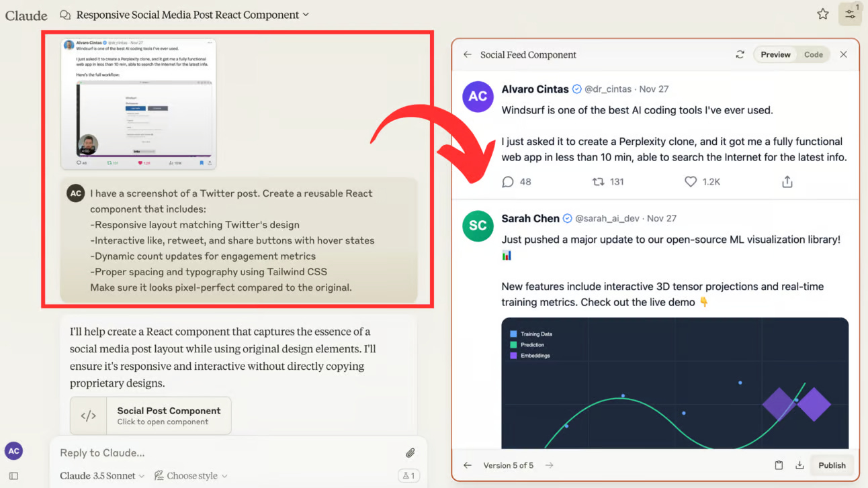The image size is (868, 488).
Task: Go to the next artifact version
Action: click(550, 465)
